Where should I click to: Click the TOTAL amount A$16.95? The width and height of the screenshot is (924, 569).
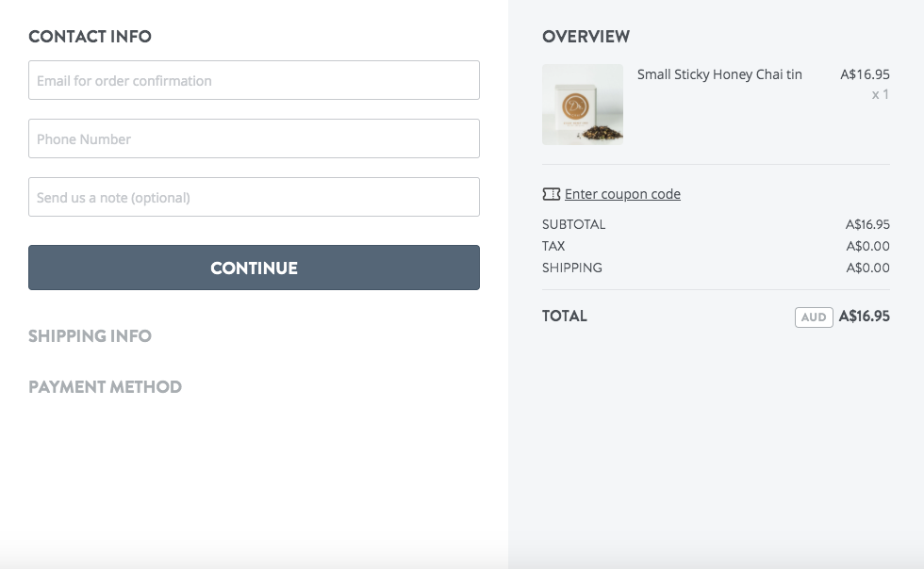click(x=866, y=317)
